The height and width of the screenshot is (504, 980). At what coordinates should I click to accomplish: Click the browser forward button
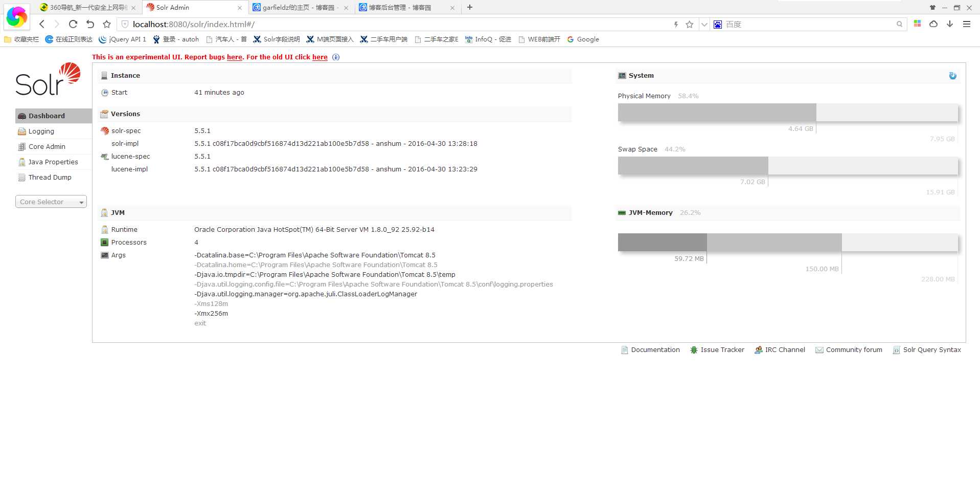57,24
